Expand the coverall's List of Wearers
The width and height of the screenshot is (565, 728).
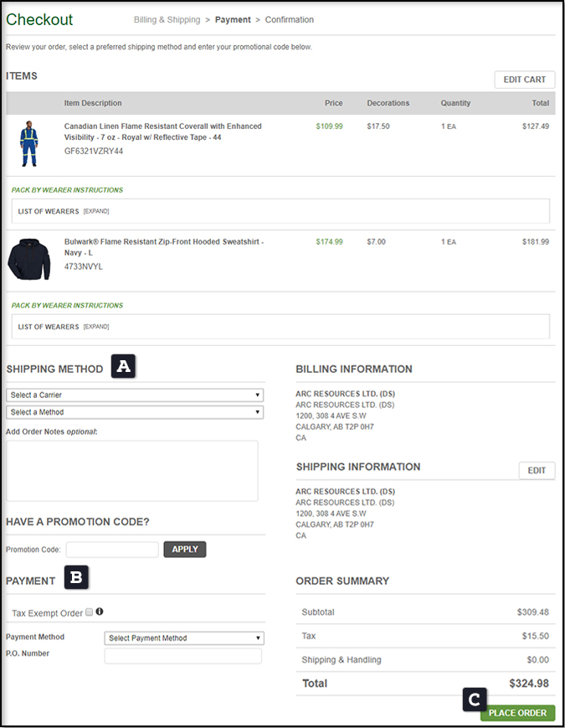95,211
